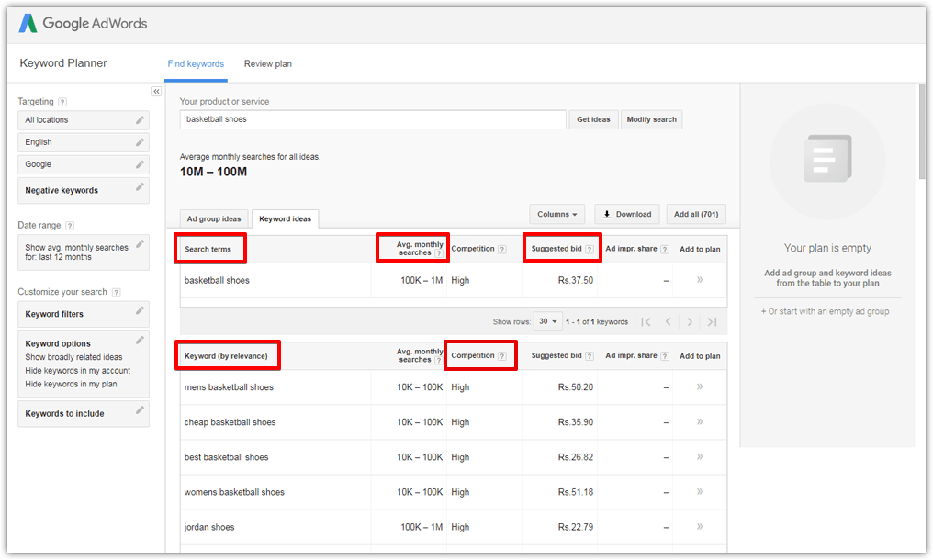Viewport: 933px width, 560px height.
Task: Open Show broadly related ideas option
Action: [x=73, y=357]
